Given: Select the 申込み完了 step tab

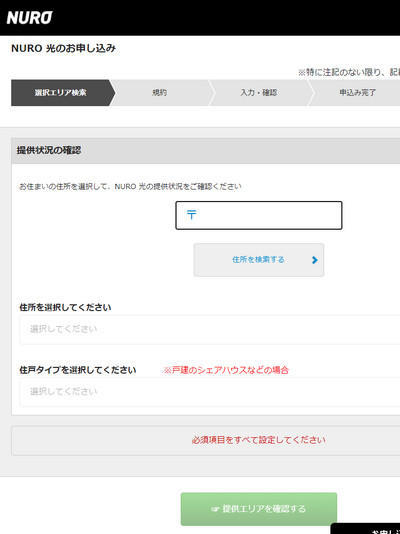Looking at the screenshot, I should (x=357, y=93).
